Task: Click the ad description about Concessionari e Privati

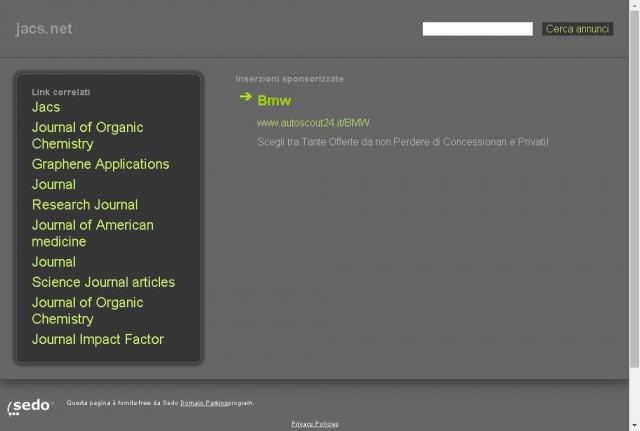Action: coord(402,142)
